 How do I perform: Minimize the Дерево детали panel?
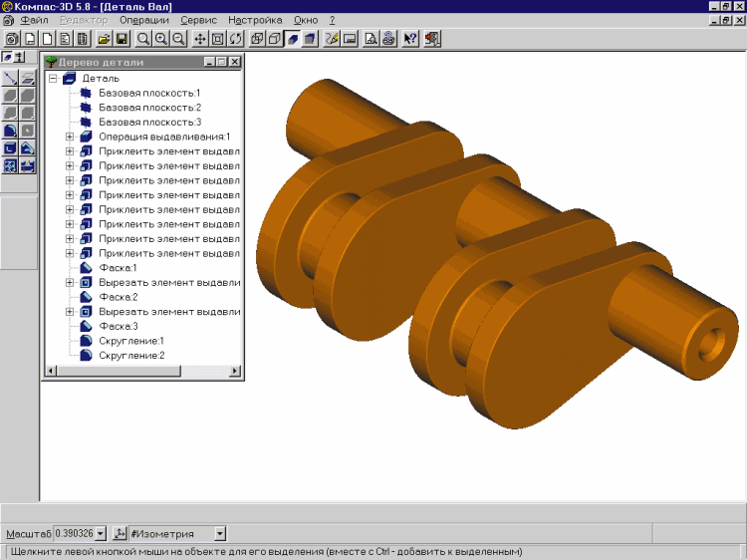[x=209, y=62]
